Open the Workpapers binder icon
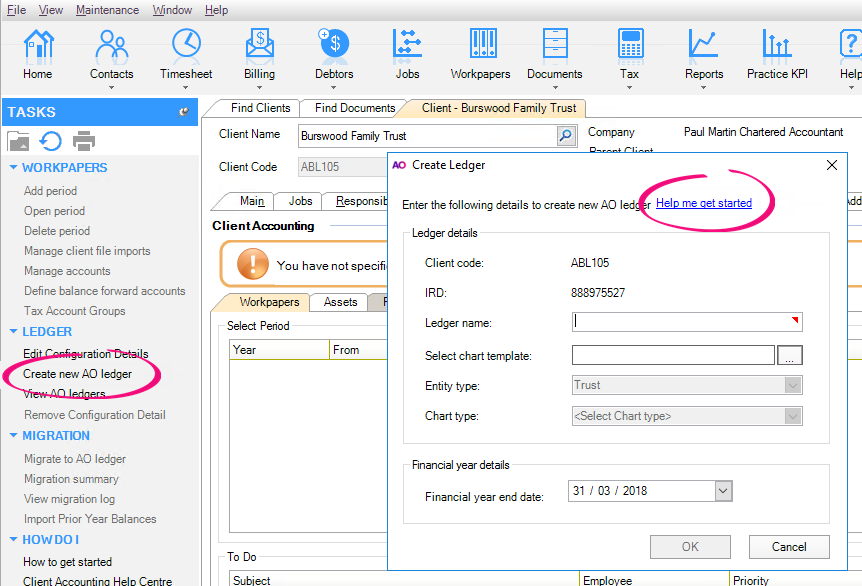862x586 pixels. click(481, 45)
